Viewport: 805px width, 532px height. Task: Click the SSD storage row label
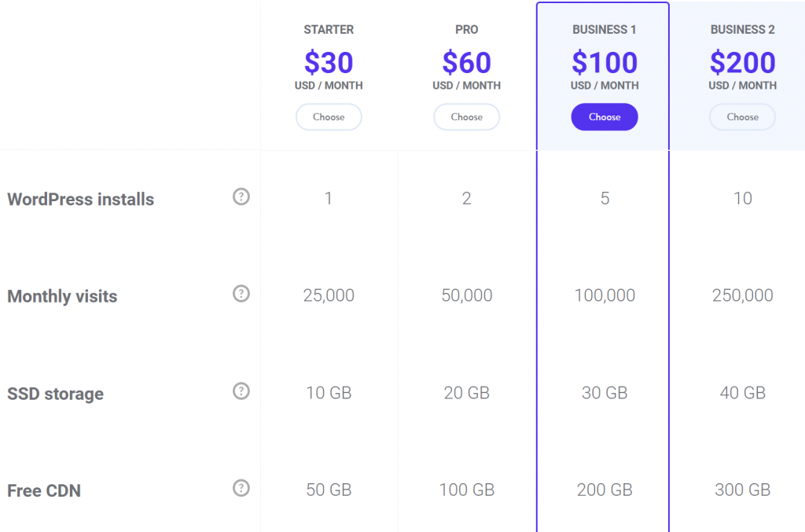coord(56,394)
